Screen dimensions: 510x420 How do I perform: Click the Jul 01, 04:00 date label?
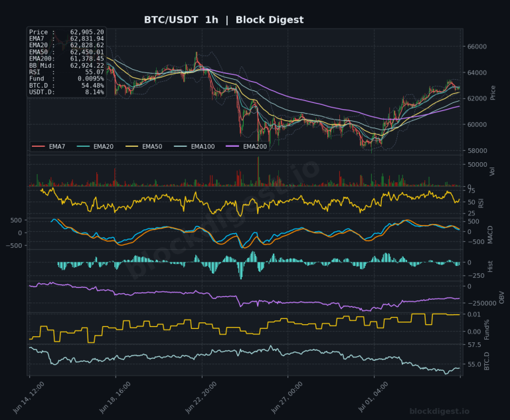(373, 397)
